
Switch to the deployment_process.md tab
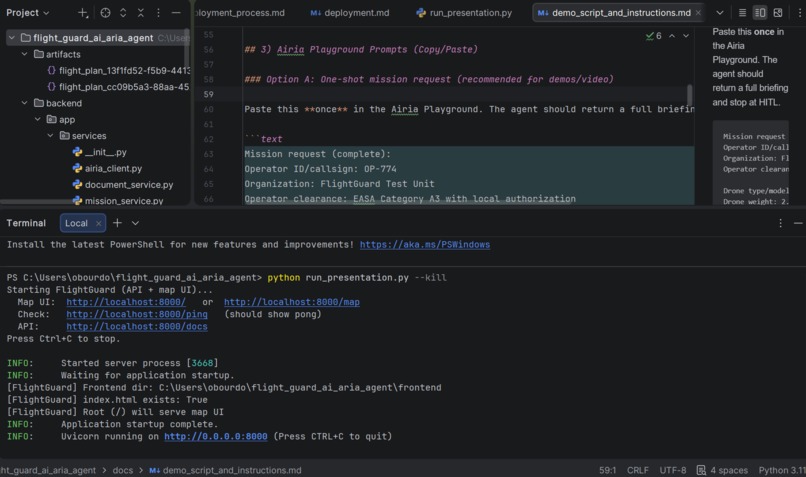241,13
